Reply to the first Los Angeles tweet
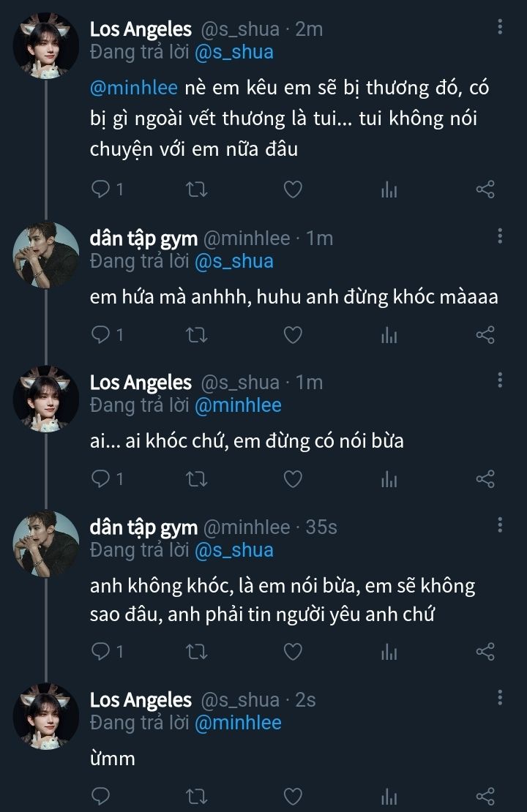The height and width of the screenshot is (812, 527). [x=100, y=190]
